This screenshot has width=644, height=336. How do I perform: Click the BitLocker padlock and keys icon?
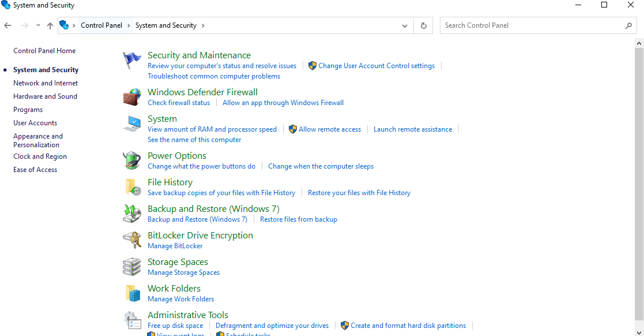pos(132,240)
